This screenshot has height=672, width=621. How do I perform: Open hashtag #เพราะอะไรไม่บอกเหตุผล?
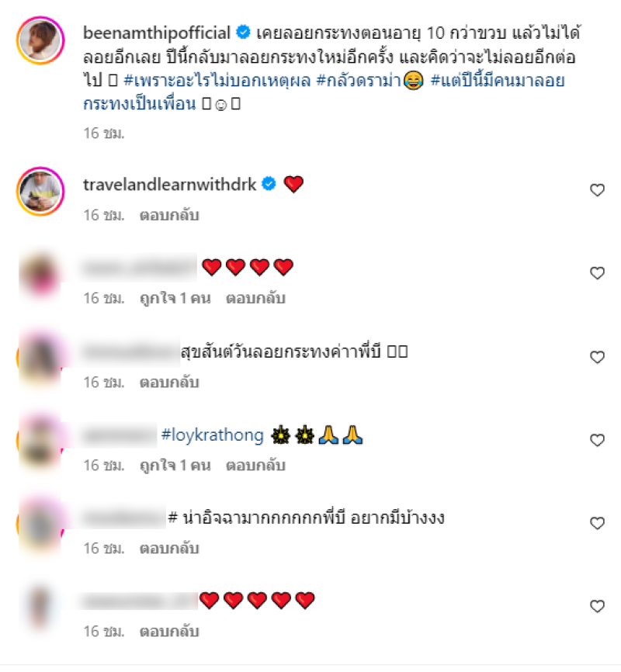coord(217,80)
